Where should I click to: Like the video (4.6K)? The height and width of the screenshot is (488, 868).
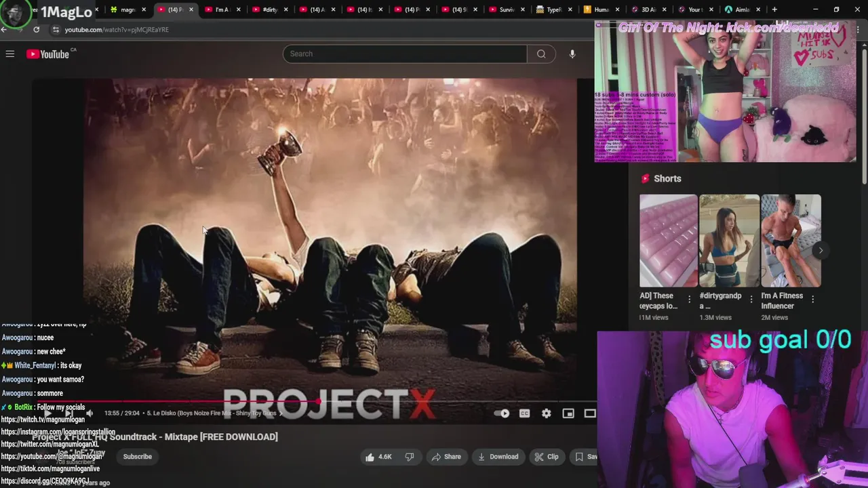378,457
